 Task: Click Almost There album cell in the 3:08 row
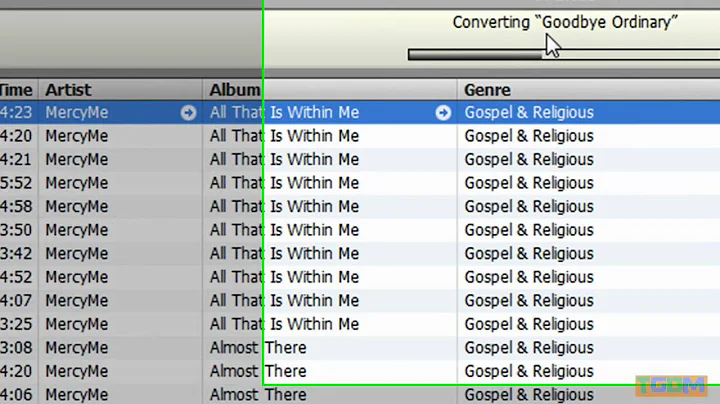tap(258, 348)
